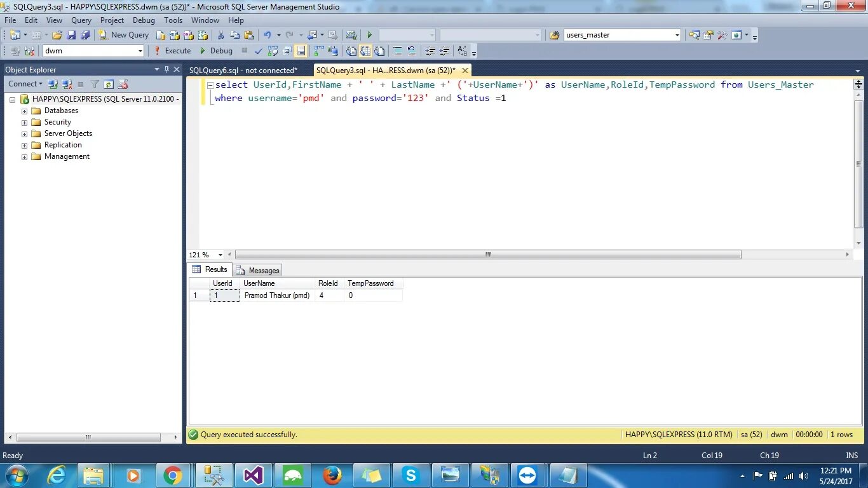Click the New Query button
868x488 pixels.
click(124, 35)
